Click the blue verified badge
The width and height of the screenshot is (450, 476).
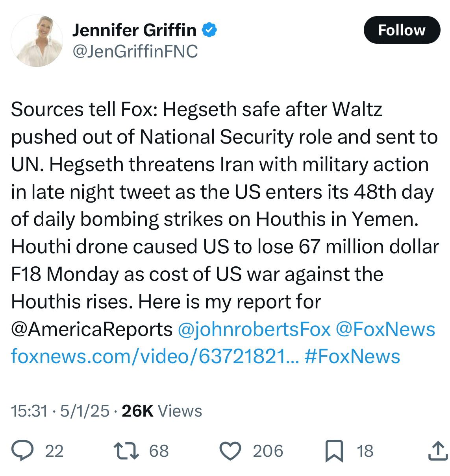coord(209,30)
